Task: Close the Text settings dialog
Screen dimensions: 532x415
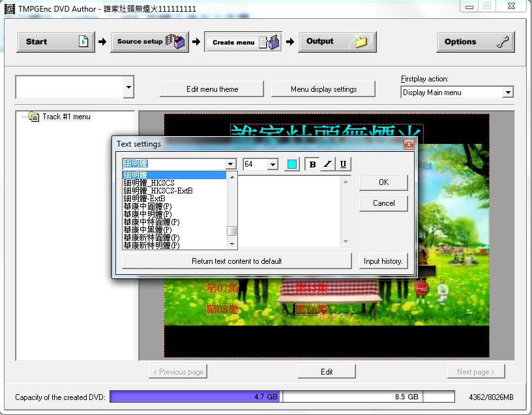Action: tap(409, 145)
